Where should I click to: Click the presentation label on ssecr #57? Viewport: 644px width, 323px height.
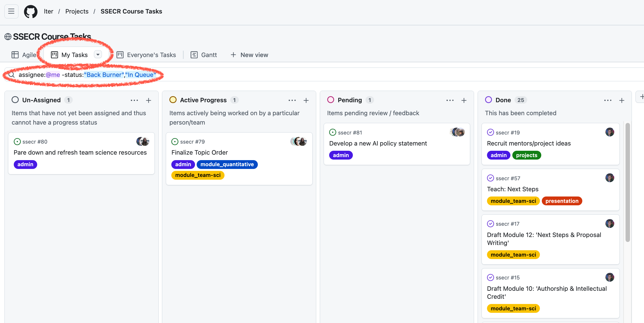[562, 201]
